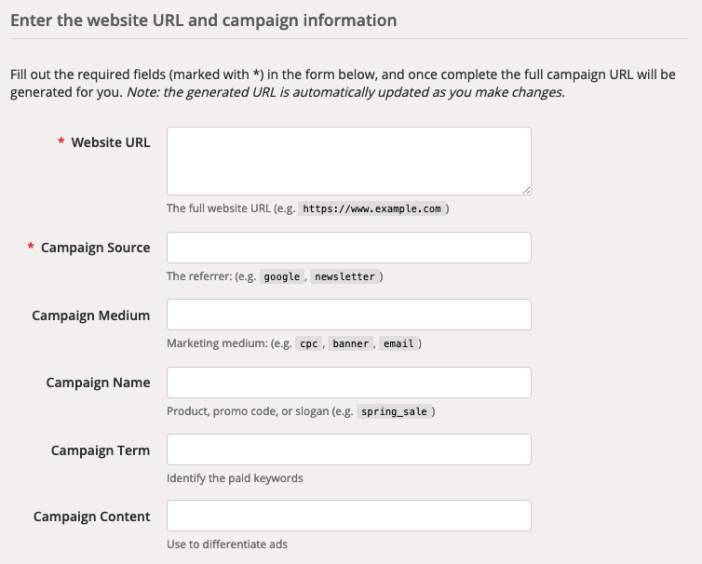The height and width of the screenshot is (564, 702).
Task: Click the Website URL text area
Action: 348,160
